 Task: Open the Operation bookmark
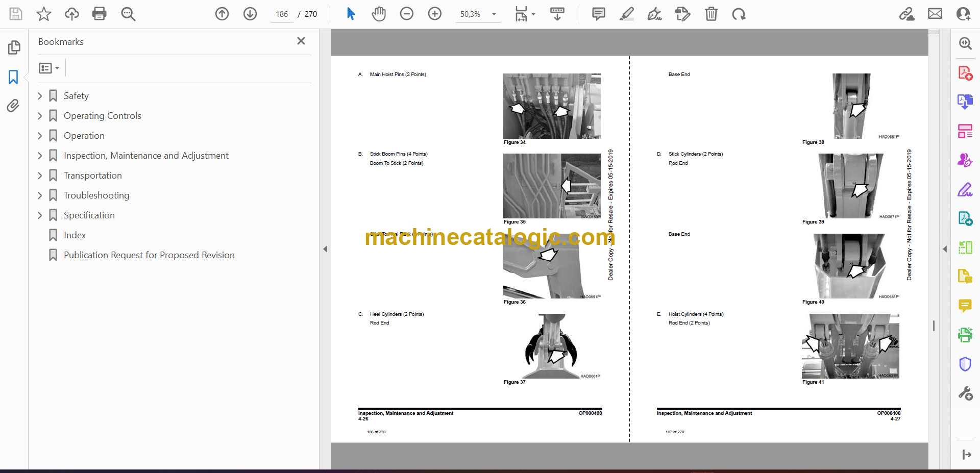[84, 136]
